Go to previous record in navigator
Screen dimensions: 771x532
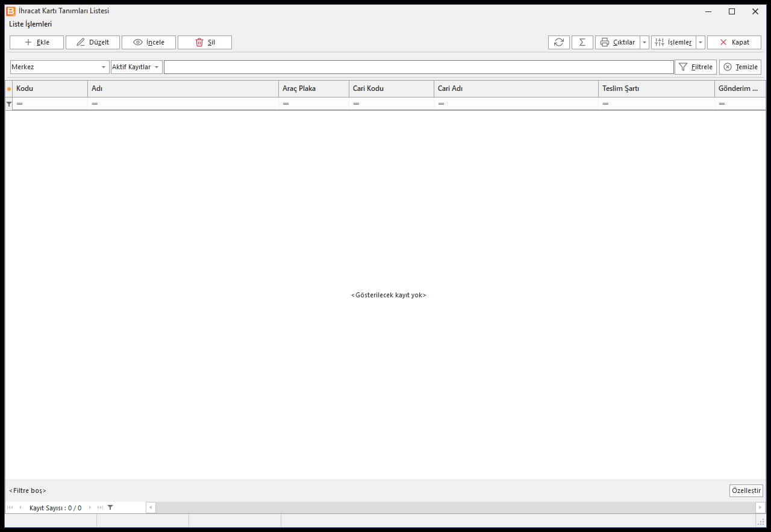[x=20, y=507]
